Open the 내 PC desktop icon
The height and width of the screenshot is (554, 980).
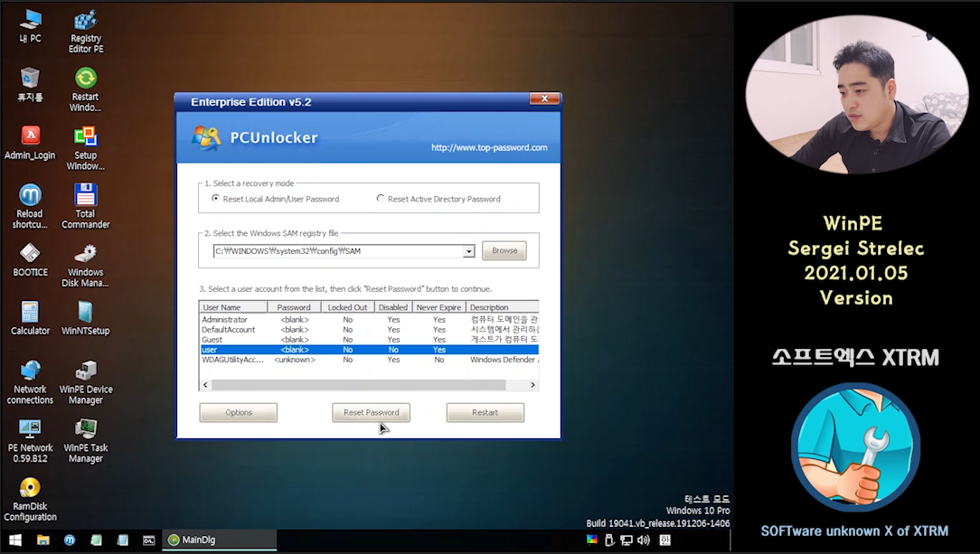coord(30,26)
